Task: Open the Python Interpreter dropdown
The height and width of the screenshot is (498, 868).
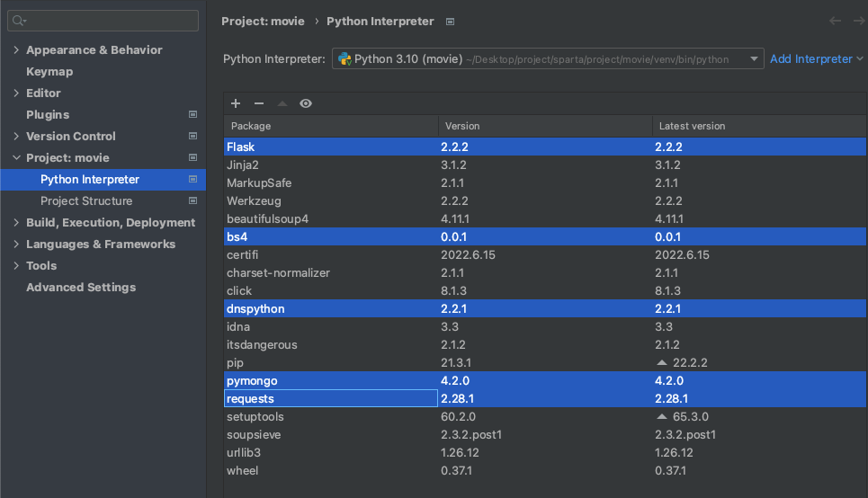Action: (x=754, y=58)
